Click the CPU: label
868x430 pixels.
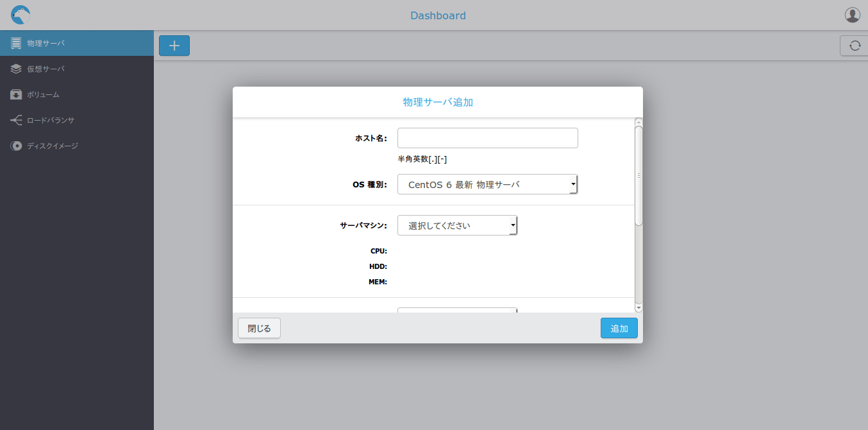pos(379,251)
